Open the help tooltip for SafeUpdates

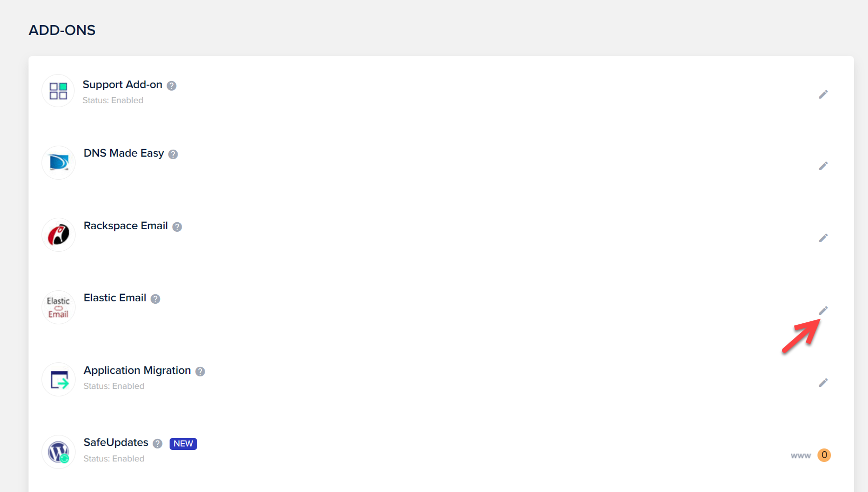pos(158,443)
